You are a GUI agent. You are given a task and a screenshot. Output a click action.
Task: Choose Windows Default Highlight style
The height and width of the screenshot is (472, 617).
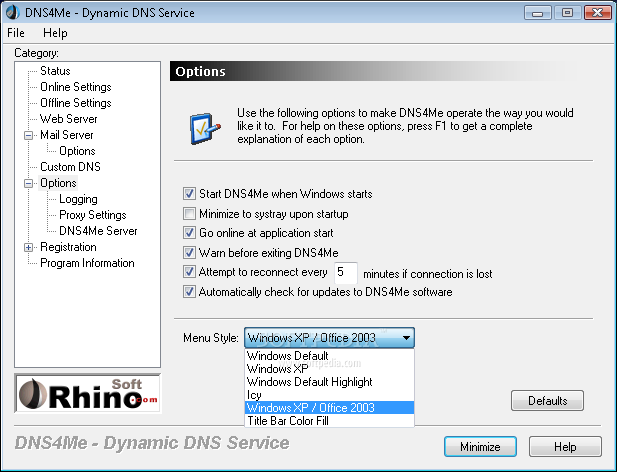[x=329, y=382]
